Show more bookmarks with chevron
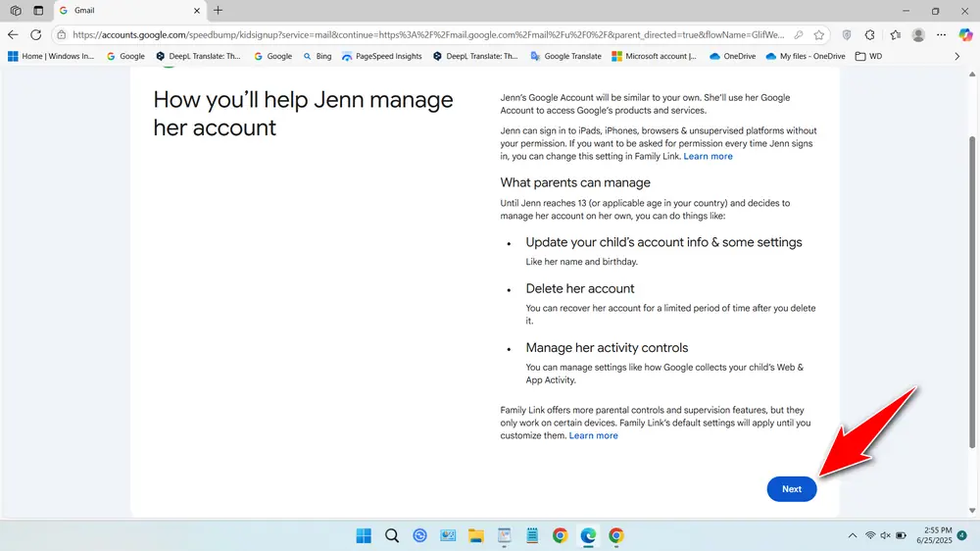The image size is (980, 551). (x=956, y=56)
